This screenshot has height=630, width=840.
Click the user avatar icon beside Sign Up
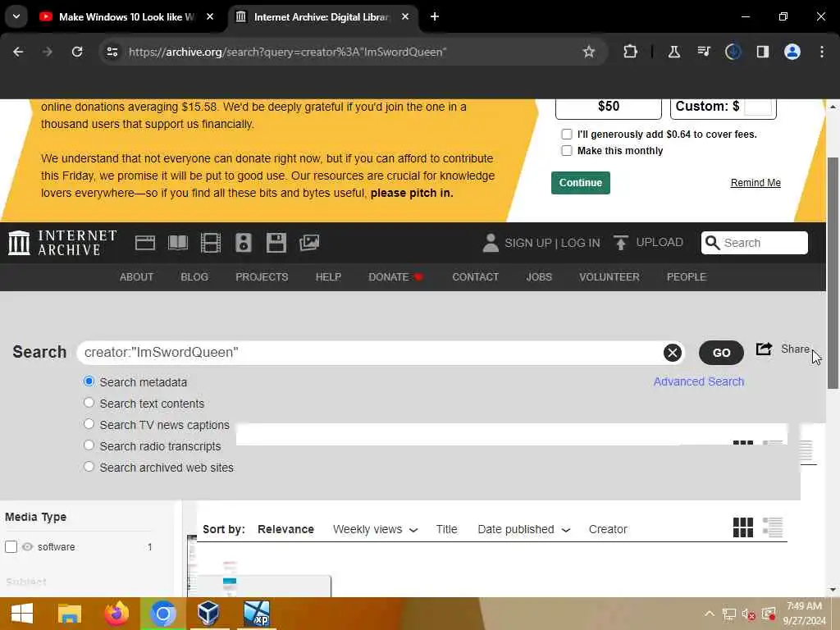click(x=491, y=243)
